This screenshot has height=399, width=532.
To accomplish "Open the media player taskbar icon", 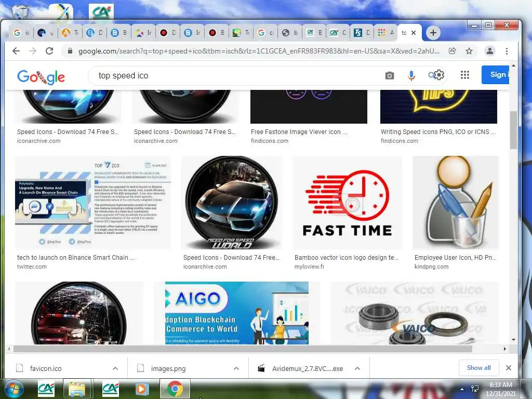I will [x=142, y=389].
